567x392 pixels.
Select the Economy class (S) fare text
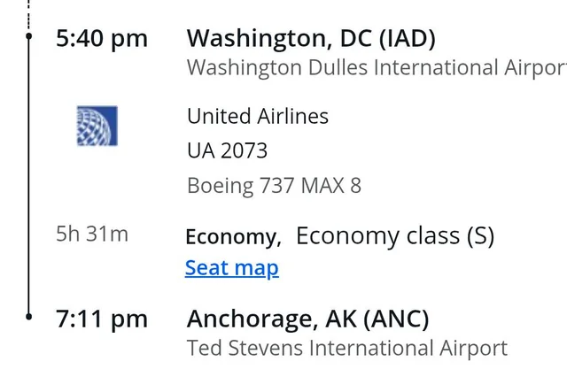(x=394, y=235)
